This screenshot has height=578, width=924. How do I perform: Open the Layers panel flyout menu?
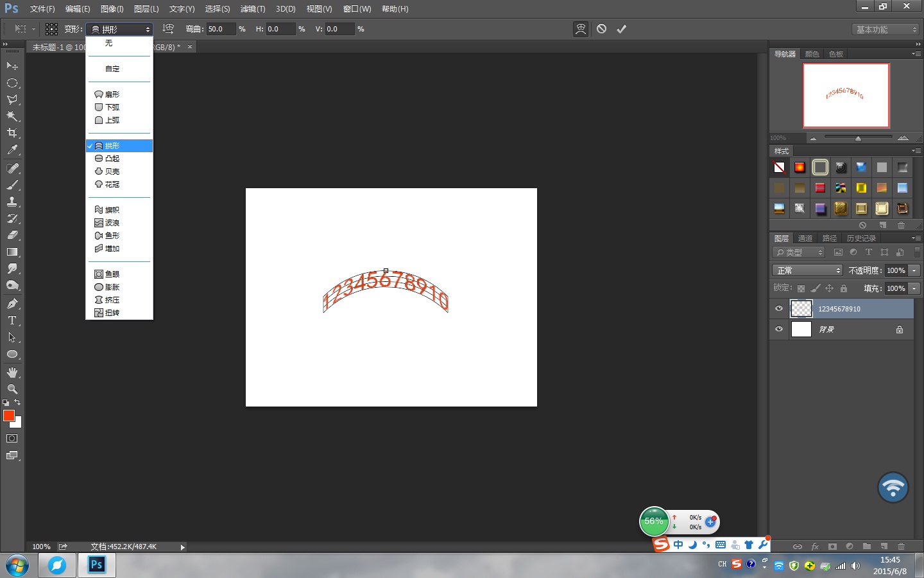click(916, 238)
